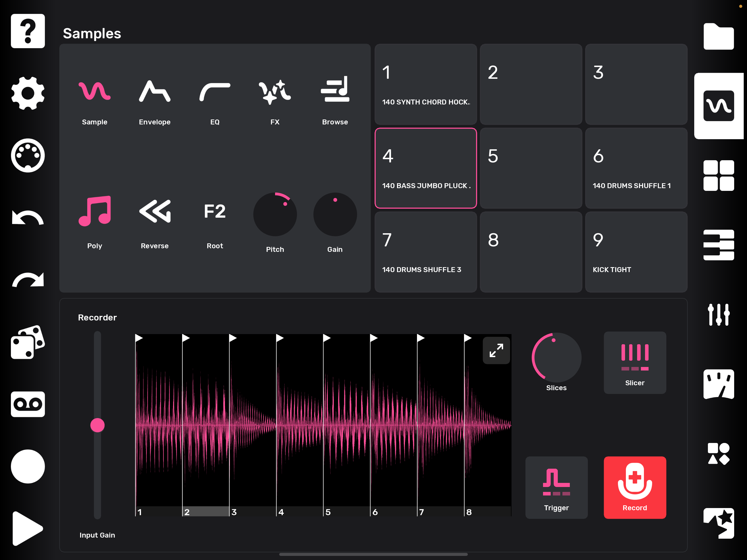Open the star arrow icon at bottom right
The width and height of the screenshot is (747, 560).
point(719,523)
